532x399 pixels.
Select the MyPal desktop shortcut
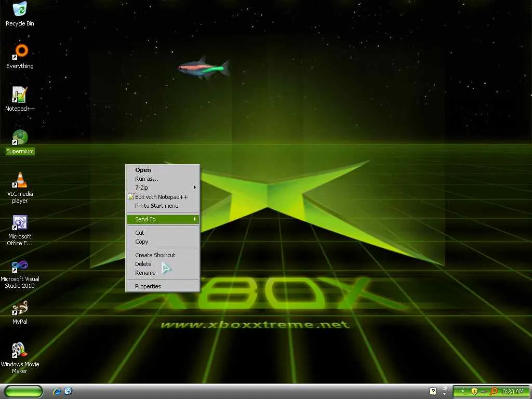[20, 312]
